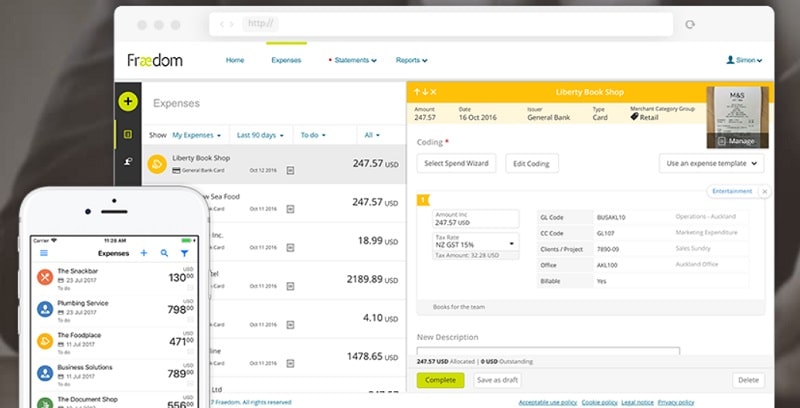This screenshot has width=800, height=408.
Task: Open the Simon user menu
Action: [x=744, y=60]
